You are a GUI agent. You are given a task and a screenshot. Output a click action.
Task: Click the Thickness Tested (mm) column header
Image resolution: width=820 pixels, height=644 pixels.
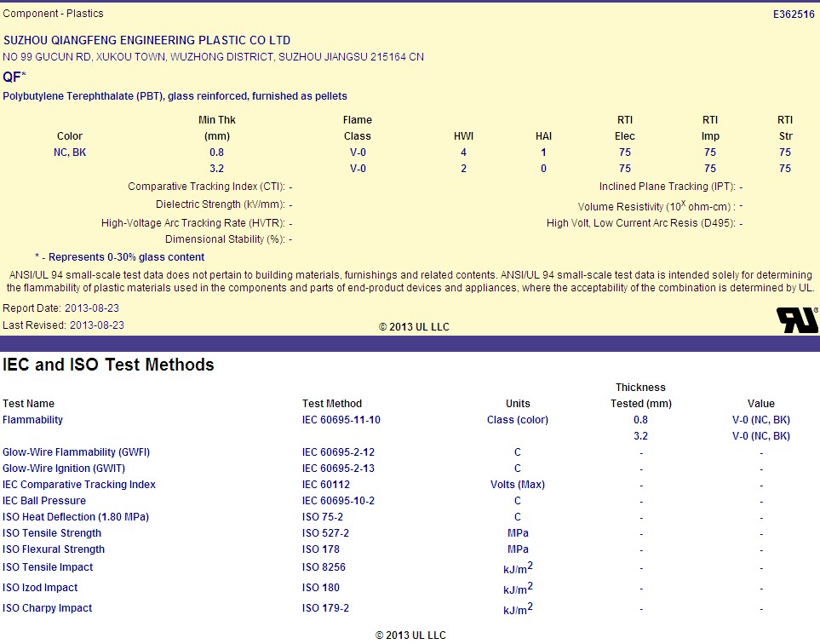pyautogui.click(x=640, y=395)
